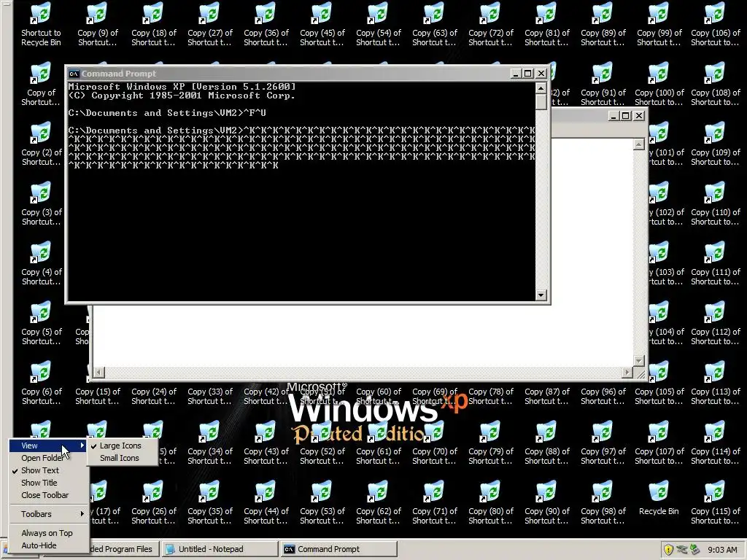Image resolution: width=747 pixels, height=560 pixels.
Task: Click Notepad horizontal scrollbar left arrow
Action: [x=98, y=373]
